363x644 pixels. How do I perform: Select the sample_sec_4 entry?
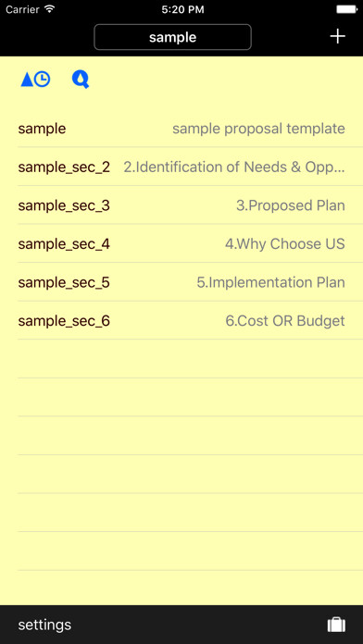190,243
